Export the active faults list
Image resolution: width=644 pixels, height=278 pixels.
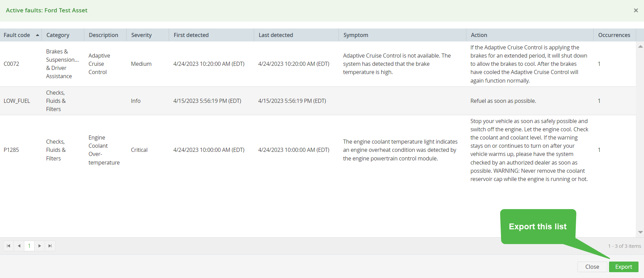click(623, 267)
